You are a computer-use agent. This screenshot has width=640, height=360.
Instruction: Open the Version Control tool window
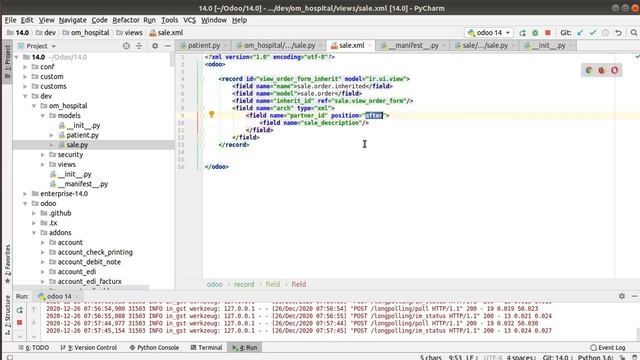tap(89, 347)
